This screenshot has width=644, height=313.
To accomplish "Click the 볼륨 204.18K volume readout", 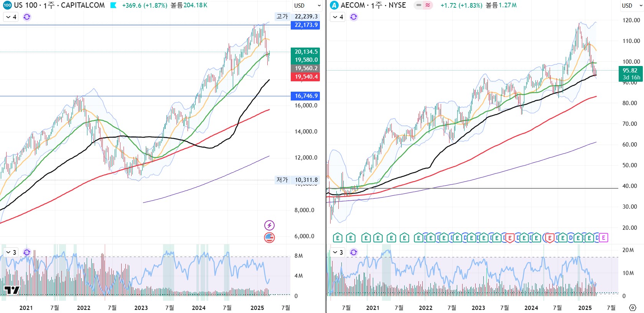I will coord(189,5).
